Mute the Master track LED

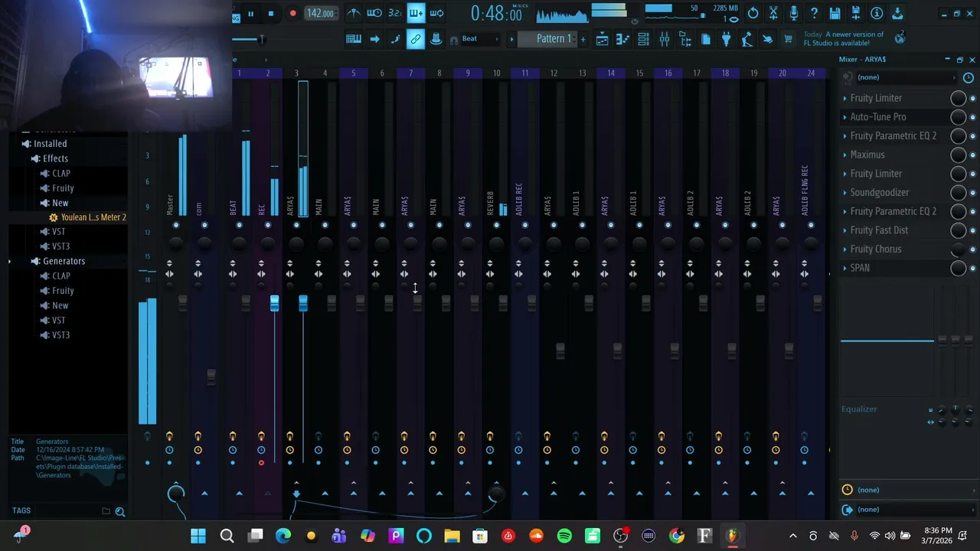[176, 225]
